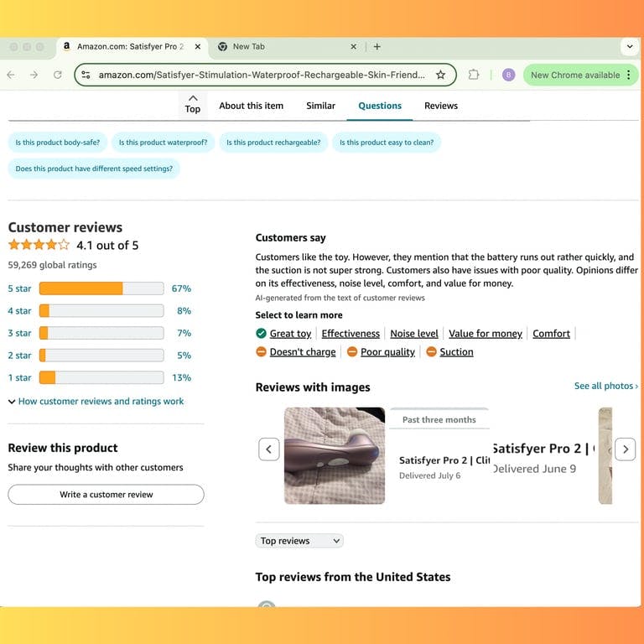Image resolution: width=644 pixels, height=644 pixels.
Task: Ask 'Is this product body-safe?'
Action: click(x=58, y=143)
